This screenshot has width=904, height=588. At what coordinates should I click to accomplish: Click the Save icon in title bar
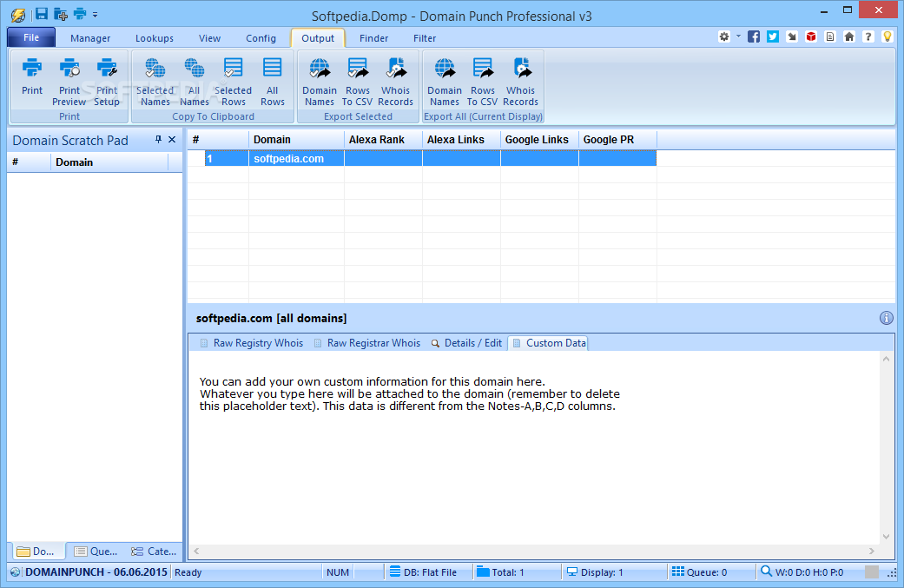pos(42,14)
